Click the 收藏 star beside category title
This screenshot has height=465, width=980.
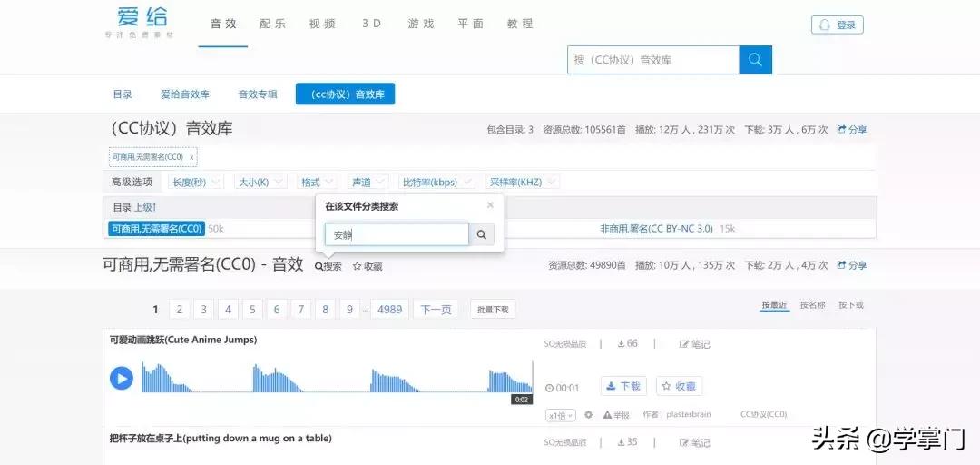(x=367, y=266)
